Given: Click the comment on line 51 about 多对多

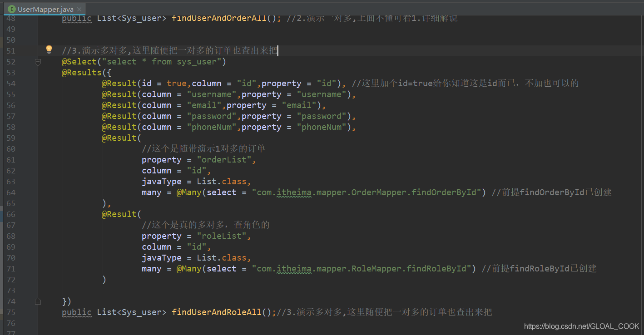Looking at the screenshot, I should click(169, 50).
